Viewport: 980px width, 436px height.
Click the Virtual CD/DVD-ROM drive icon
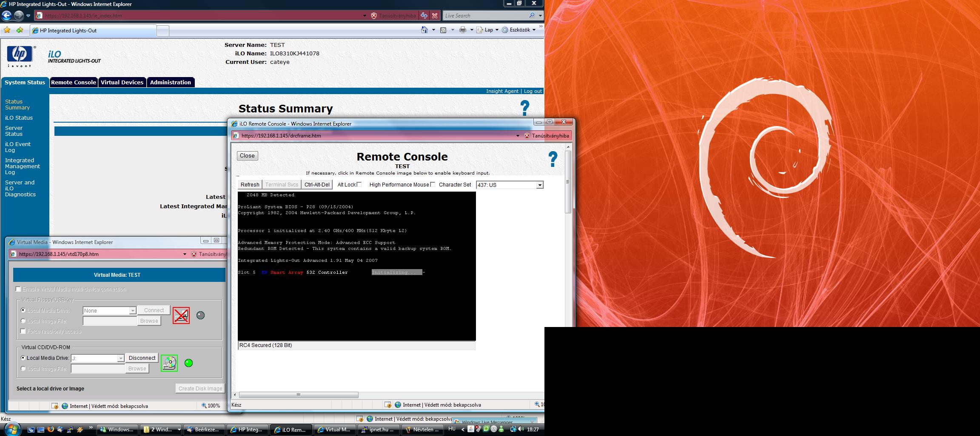pos(169,363)
